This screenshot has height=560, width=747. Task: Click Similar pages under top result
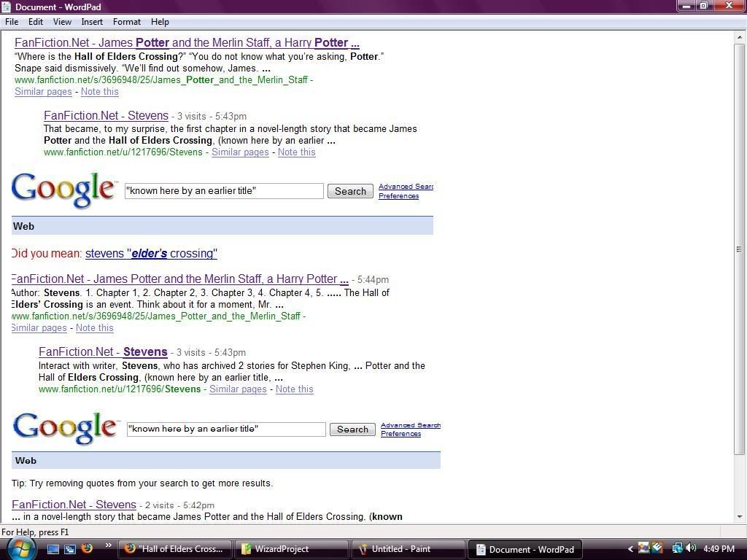pos(43,92)
